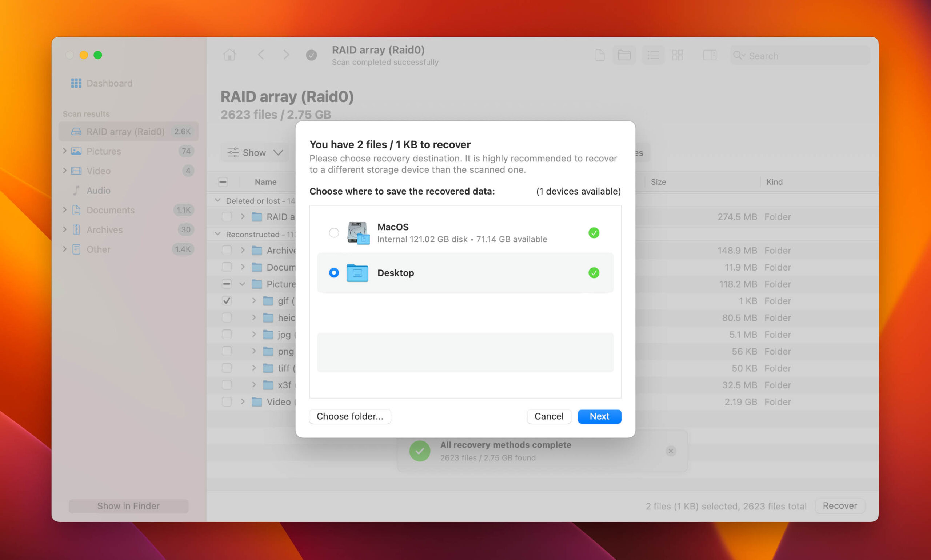This screenshot has height=560, width=931.
Task: Dismiss the recovery complete notification
Action: click(x=671, y=451)
